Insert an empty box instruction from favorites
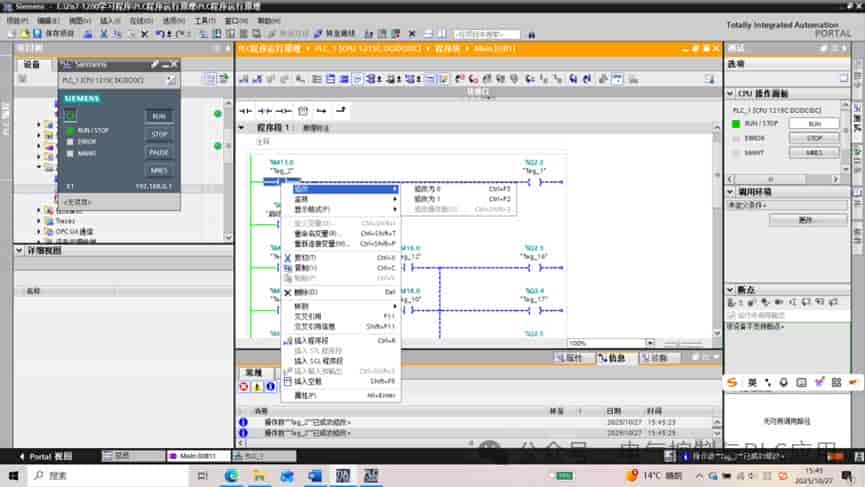865x487 pixels. (x=303, y=111)
